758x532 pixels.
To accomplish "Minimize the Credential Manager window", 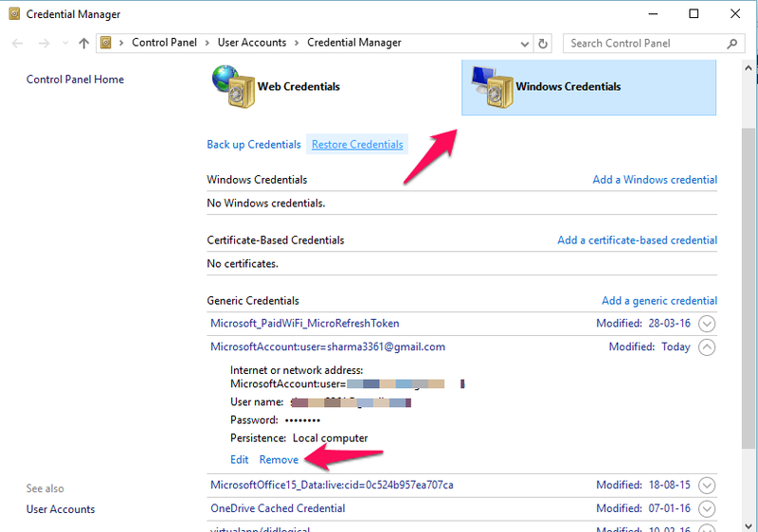I will pos(653,14).
